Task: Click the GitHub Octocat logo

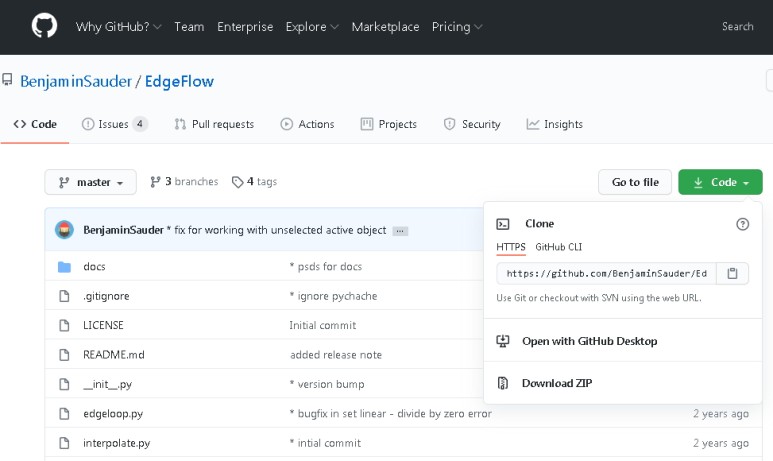Action: [44, 26]
